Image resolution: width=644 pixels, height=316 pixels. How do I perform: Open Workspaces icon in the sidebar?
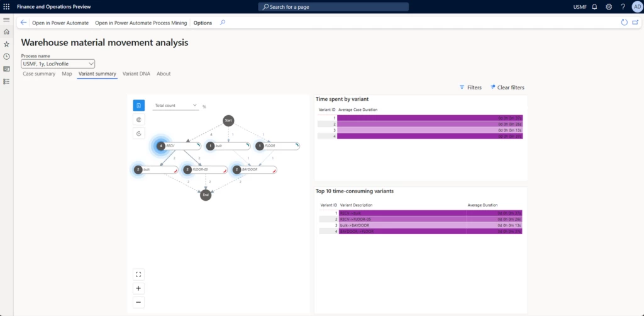(x=6, y=69)
